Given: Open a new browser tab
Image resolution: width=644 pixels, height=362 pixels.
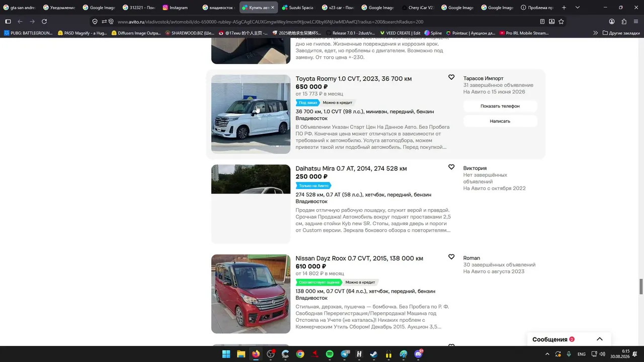Looking at the screenshot, I should tap(564, 8).
